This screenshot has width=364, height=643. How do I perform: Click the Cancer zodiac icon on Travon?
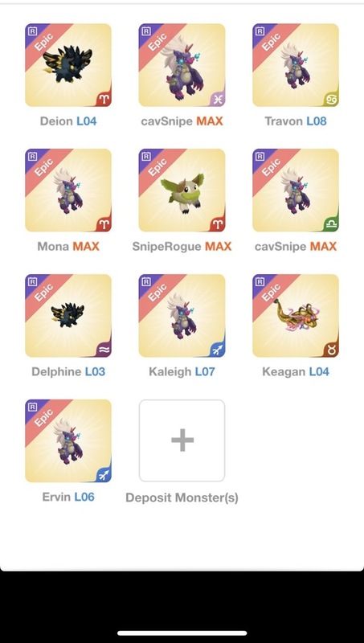(331, 100)
